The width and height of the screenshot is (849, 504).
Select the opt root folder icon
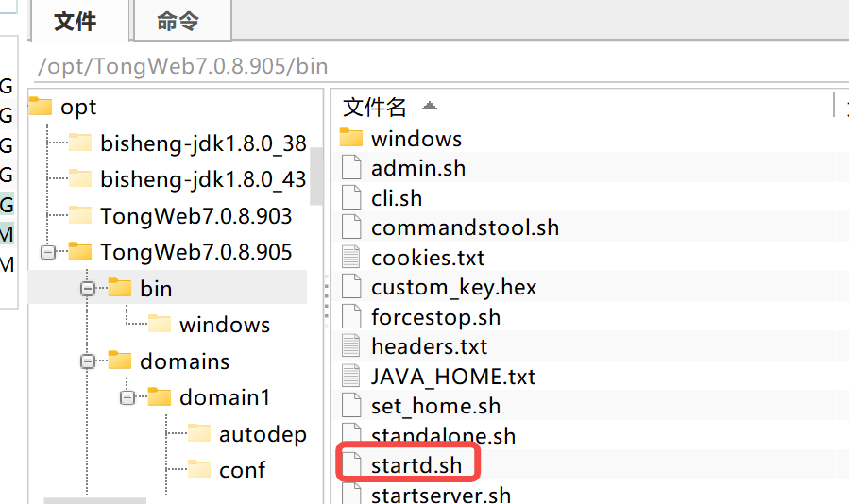pos(41,106)
